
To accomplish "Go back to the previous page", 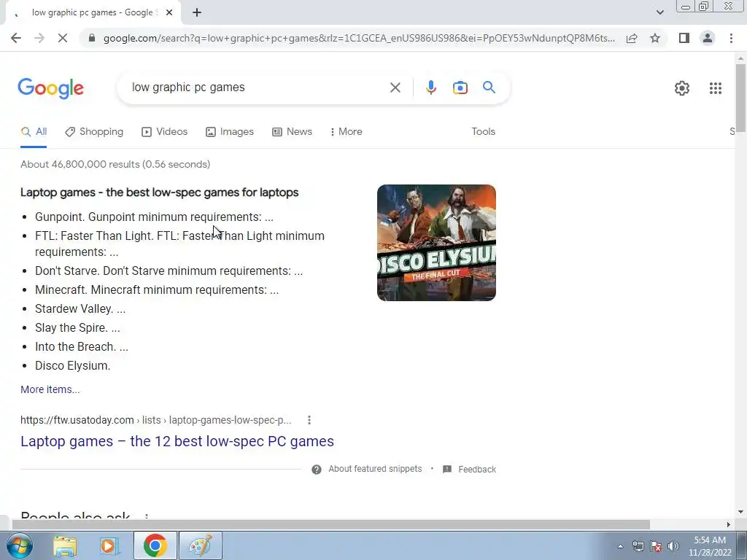I will point(16,38).
